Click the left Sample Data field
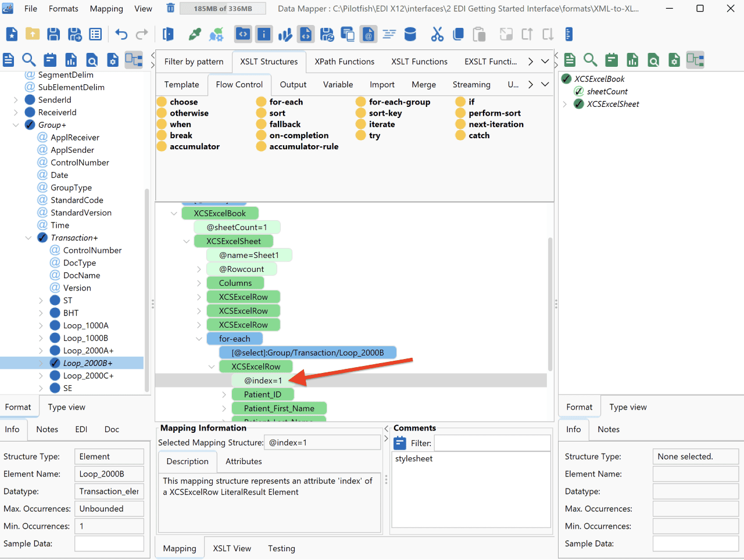744x560 pixels. [x=109, y=544]
